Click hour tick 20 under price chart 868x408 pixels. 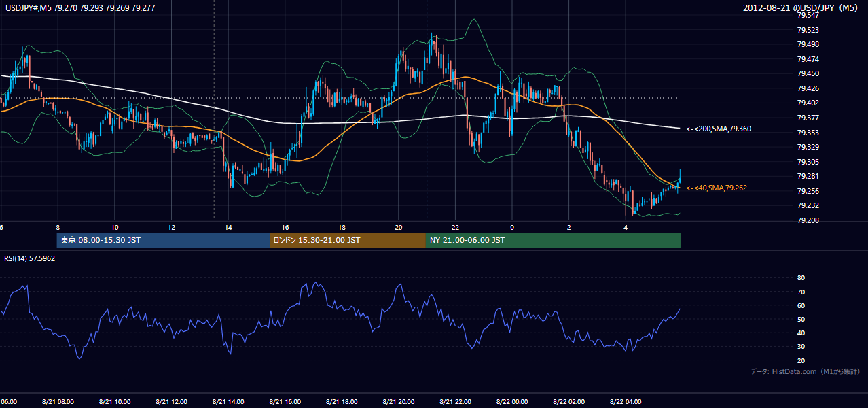[399, 227]
